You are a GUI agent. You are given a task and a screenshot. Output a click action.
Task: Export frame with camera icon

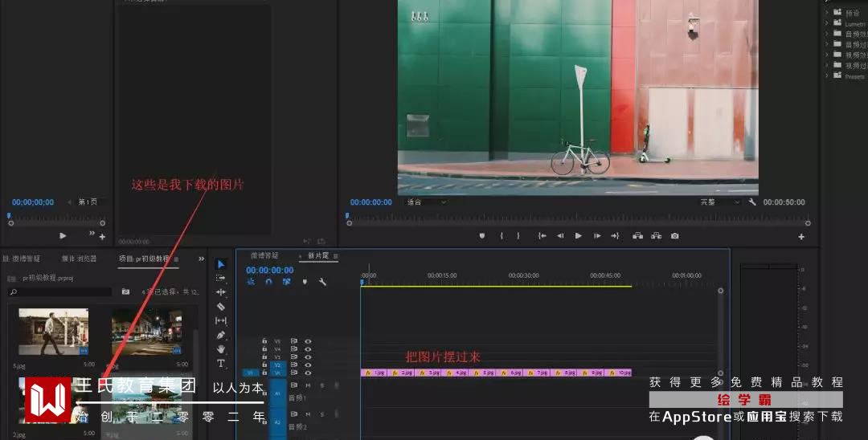[x=675, y=236]
